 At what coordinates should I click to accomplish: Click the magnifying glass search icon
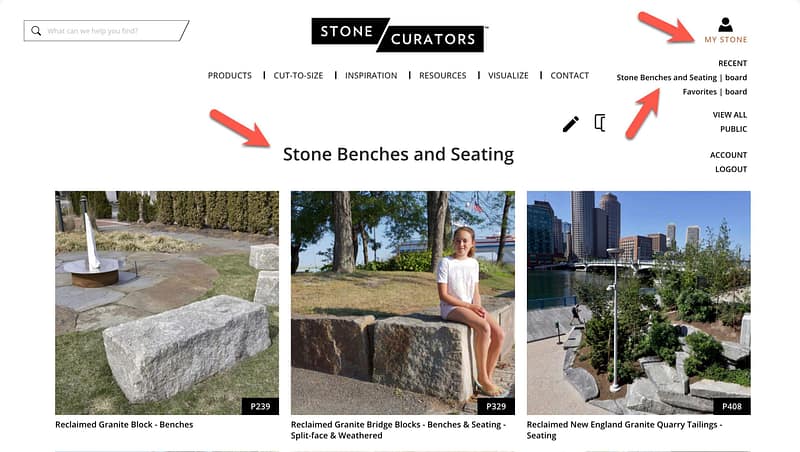click(x=37, y=31)
